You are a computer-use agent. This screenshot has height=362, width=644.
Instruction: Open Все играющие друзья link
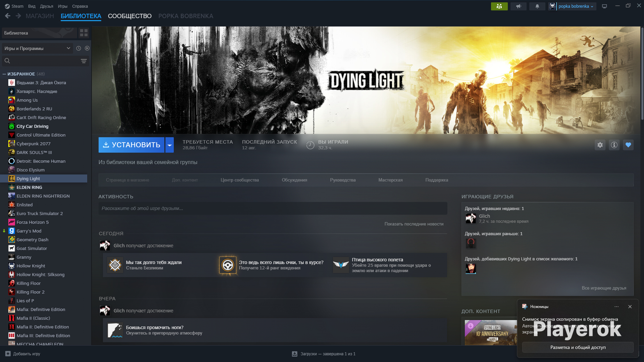point(604,288)
